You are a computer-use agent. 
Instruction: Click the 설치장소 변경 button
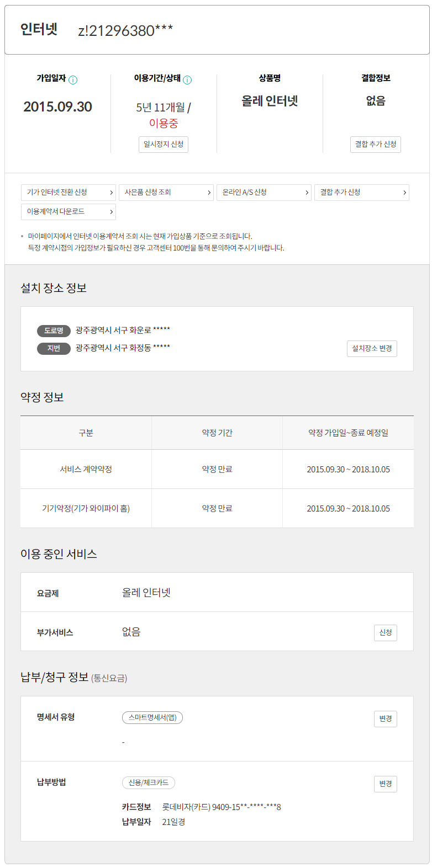point(372,348)
